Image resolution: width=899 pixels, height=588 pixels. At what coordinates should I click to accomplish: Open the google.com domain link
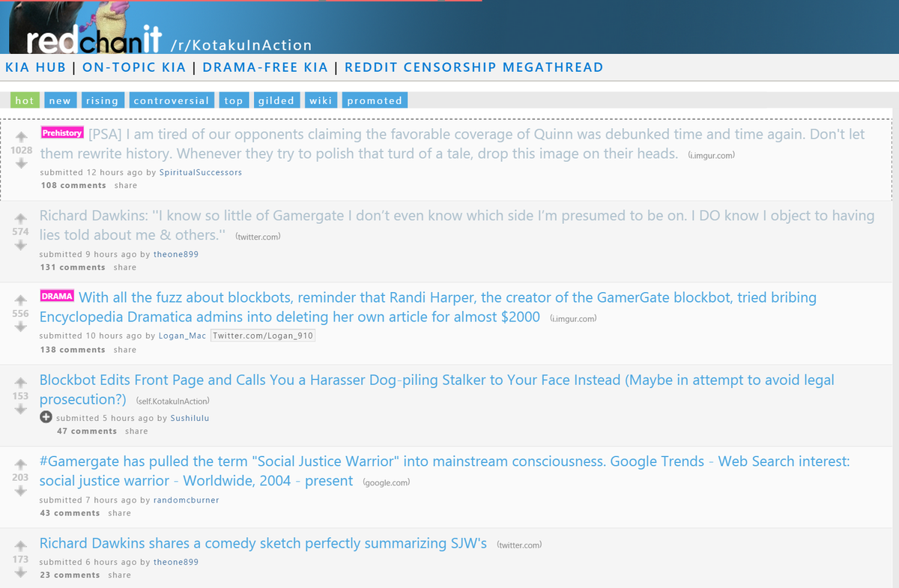tap(386, 482)
